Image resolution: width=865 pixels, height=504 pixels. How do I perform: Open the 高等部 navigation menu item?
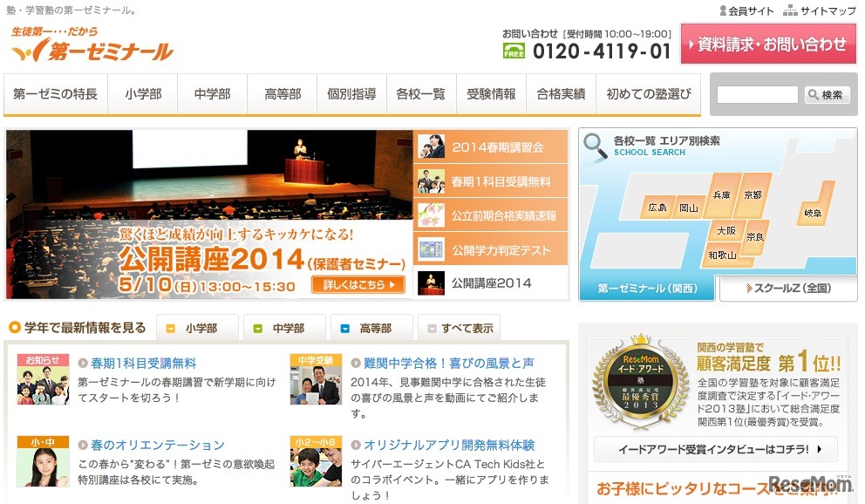pyautogui.click(x=283, y=94)
